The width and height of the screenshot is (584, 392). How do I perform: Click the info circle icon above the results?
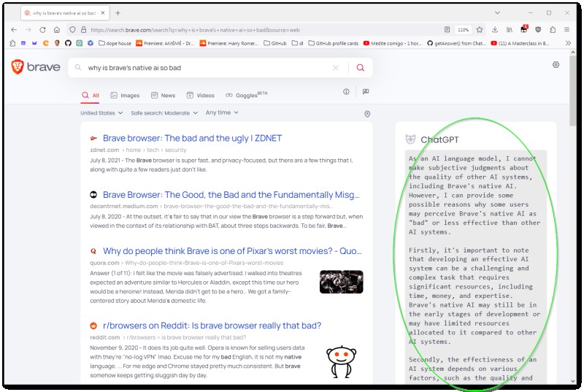tap(346, 91)
